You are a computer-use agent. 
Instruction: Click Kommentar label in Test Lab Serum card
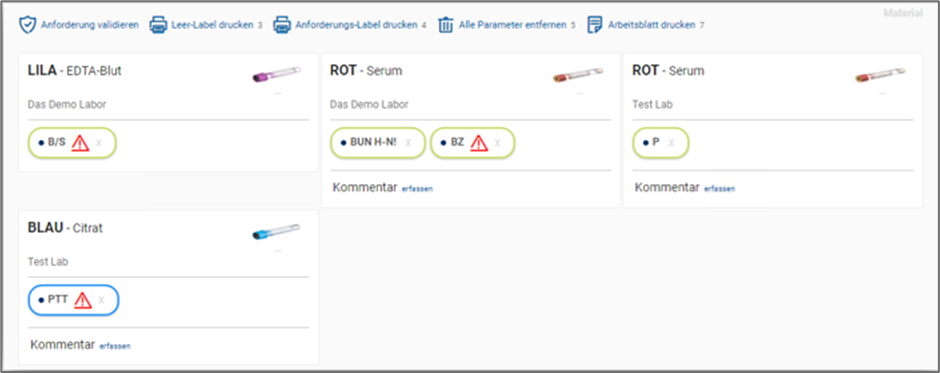tap(667, 188)
